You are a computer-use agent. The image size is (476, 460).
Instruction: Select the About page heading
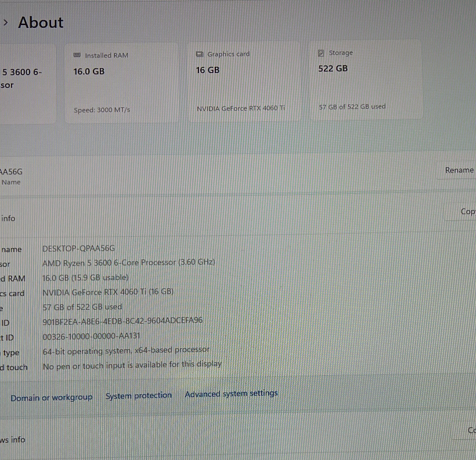coord(41,23)
